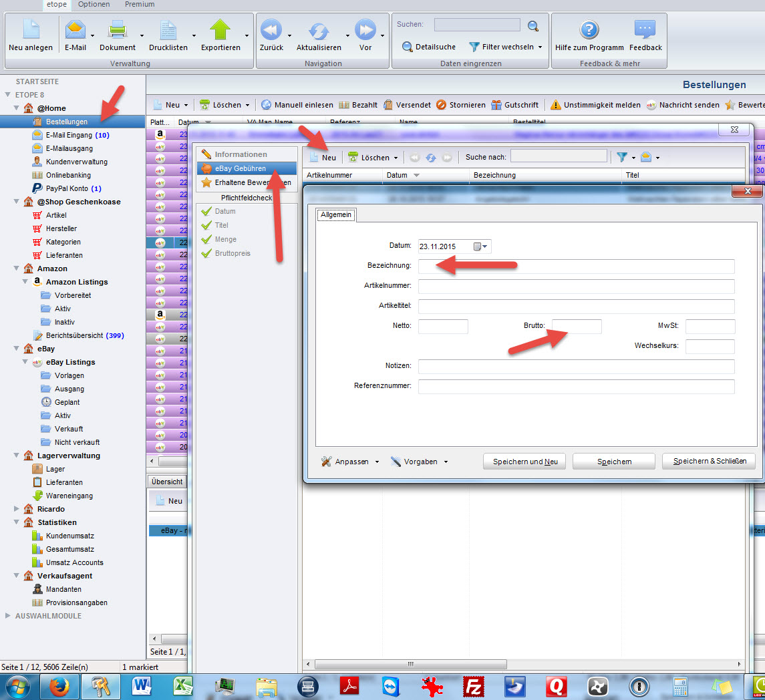
Task: Click Speichern und Neu button
Action: coord(524,462)
